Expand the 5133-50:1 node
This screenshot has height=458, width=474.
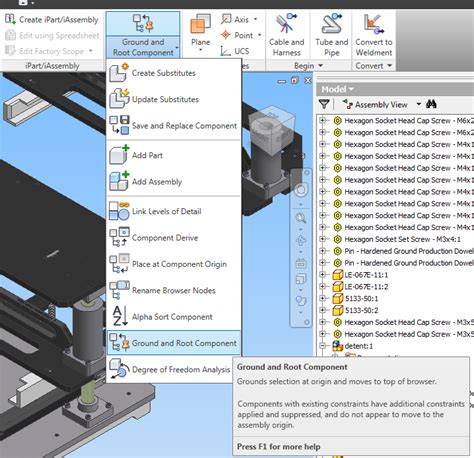click(322, 298)
